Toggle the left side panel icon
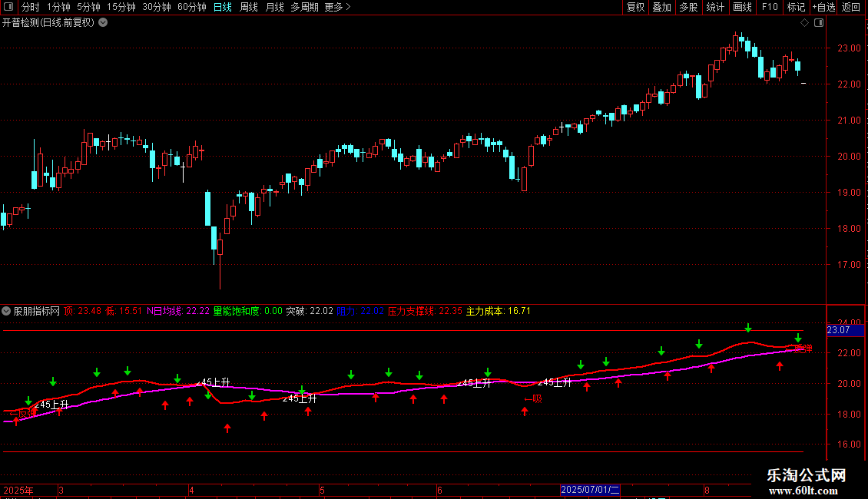Image resolution: width=868 pixels, height=499 pixels. click(x=8, y=7)
